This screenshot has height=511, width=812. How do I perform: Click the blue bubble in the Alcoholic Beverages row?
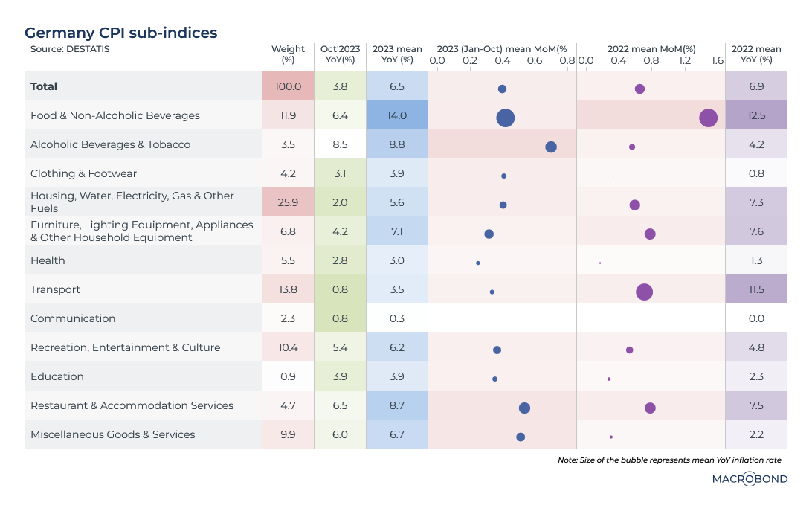(x=551, y=147)
